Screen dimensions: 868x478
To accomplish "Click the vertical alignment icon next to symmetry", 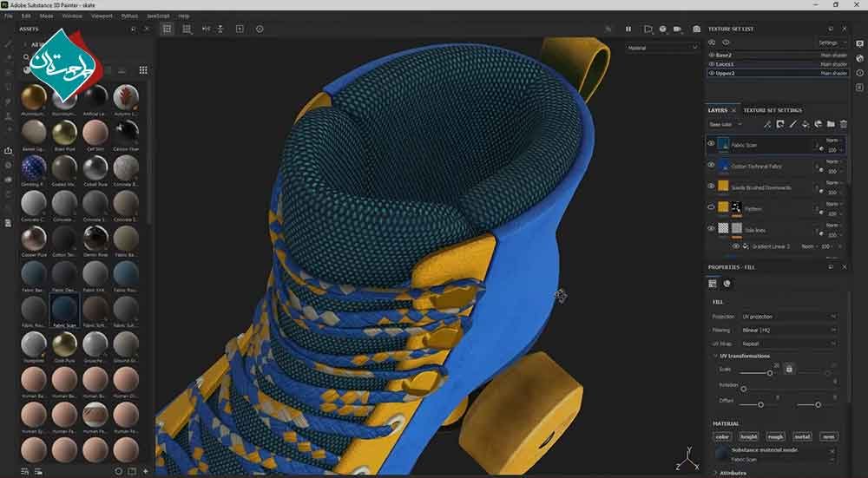I will coord(220,29).
